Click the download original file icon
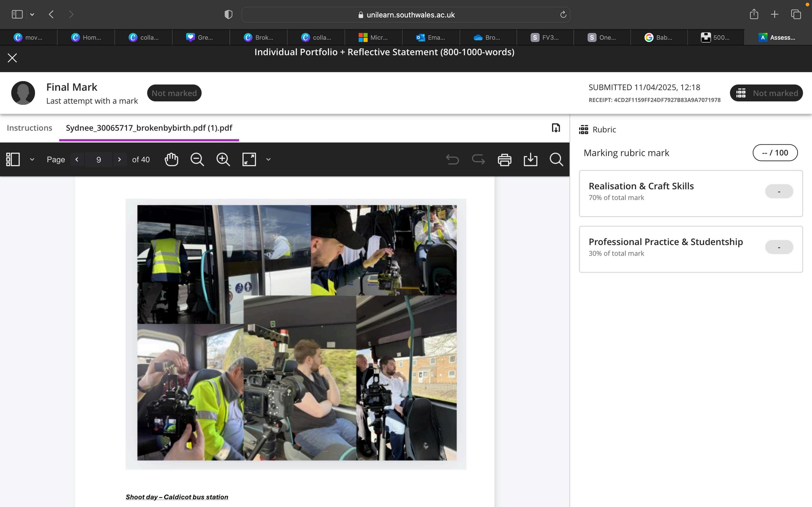The width and height of the screenshot is (812, 507). [556, 128]
